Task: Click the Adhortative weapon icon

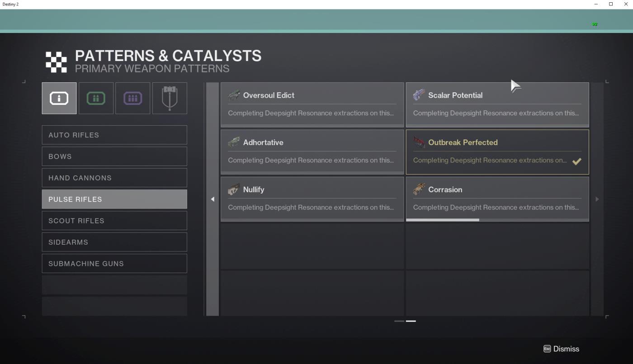Action: (234, 142)
